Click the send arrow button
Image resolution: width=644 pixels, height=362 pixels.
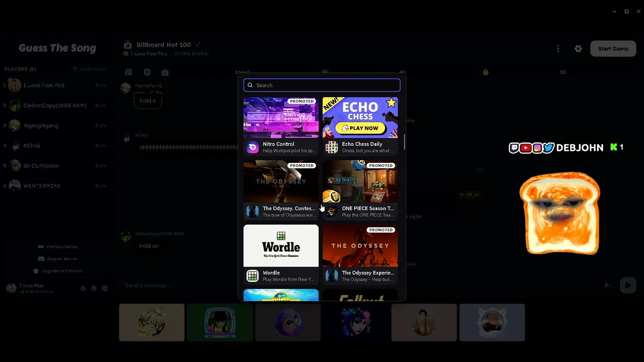628,286
